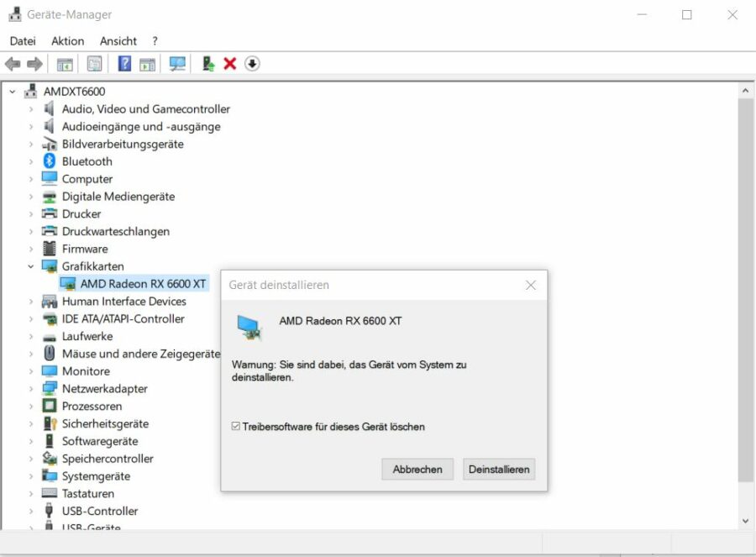756x557 pixels.
Task: Click the Help icon in the toolbar
Action: [125, 63]
